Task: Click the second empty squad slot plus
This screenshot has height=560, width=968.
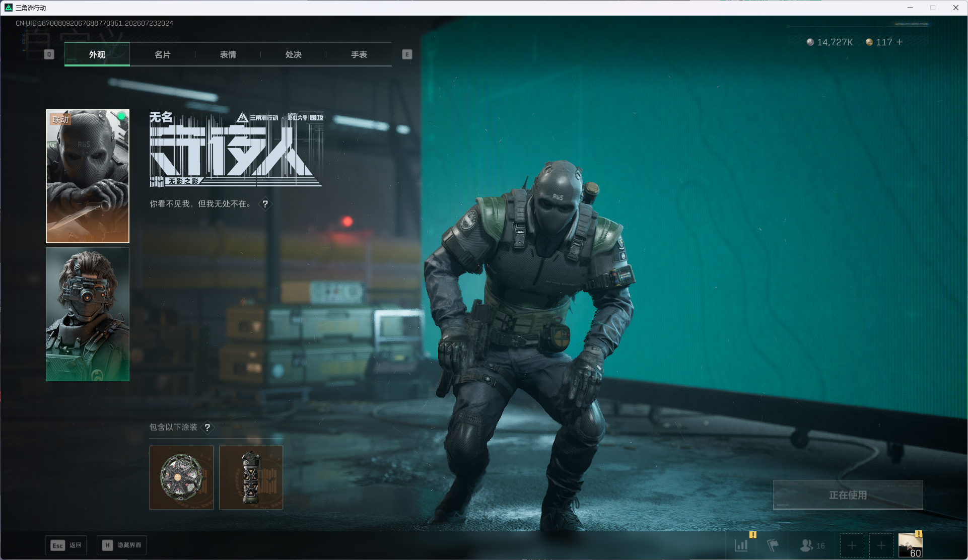Action: point(881,545)
